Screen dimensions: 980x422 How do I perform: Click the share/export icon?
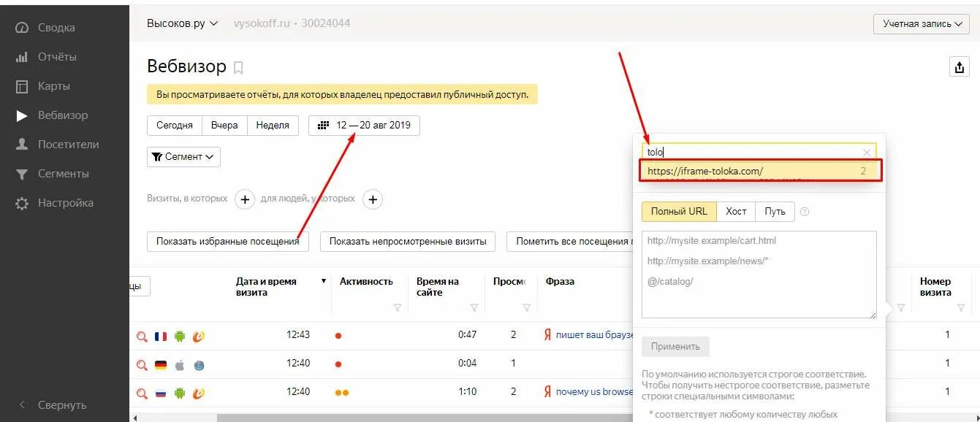tap(959, 66)
